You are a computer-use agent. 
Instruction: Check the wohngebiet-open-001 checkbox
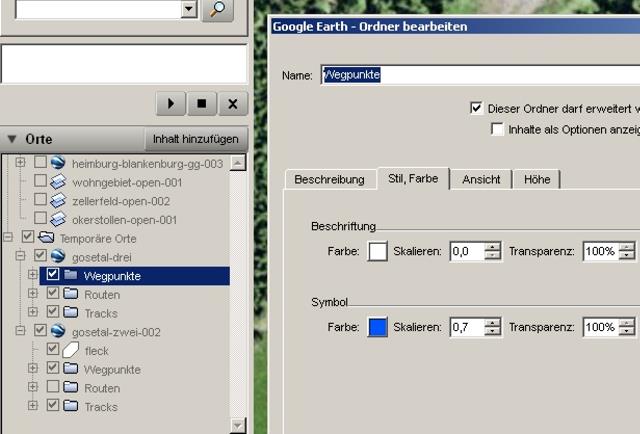click(40, 180)
